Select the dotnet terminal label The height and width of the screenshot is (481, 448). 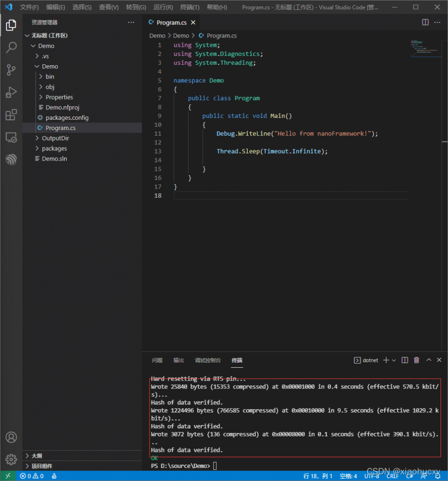(370, 360)
